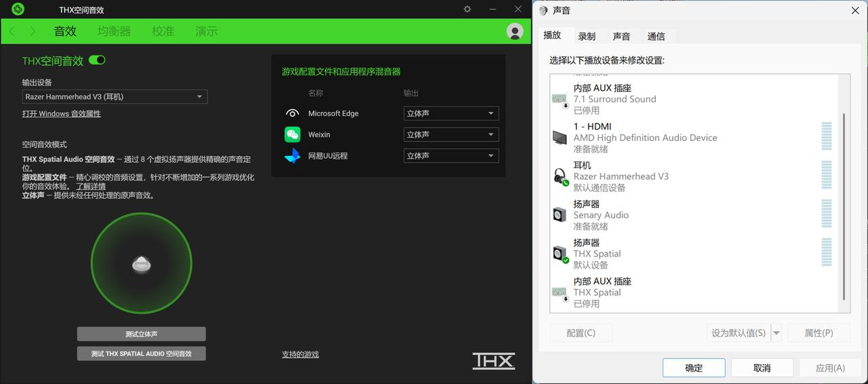Switch to the 演示 tab

(x=206, y=31)
